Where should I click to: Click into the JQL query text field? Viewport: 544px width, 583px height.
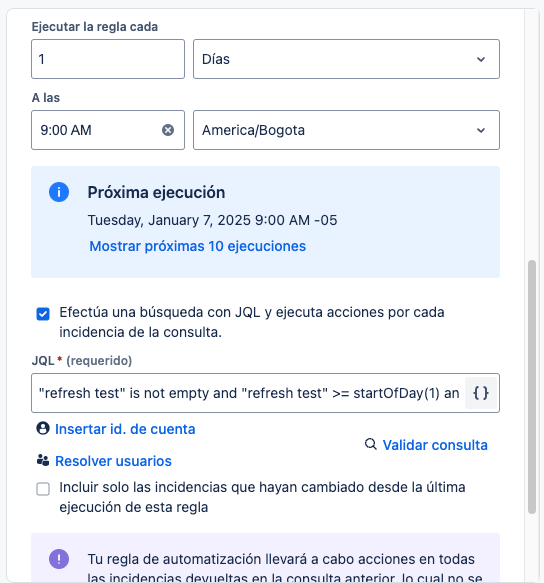coord(248,393)
